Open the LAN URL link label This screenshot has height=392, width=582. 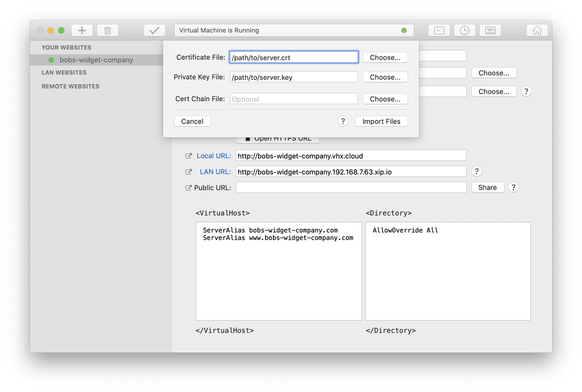coord(215,171)
